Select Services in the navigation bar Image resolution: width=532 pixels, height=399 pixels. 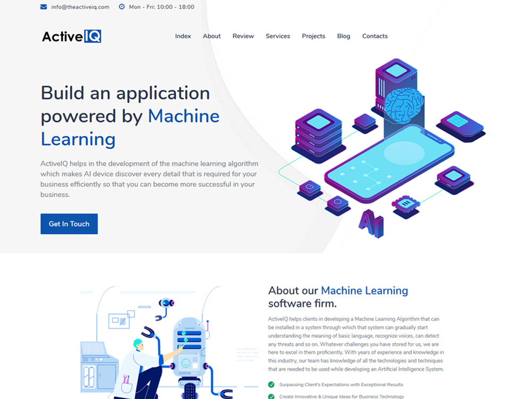tap(278, 36)
